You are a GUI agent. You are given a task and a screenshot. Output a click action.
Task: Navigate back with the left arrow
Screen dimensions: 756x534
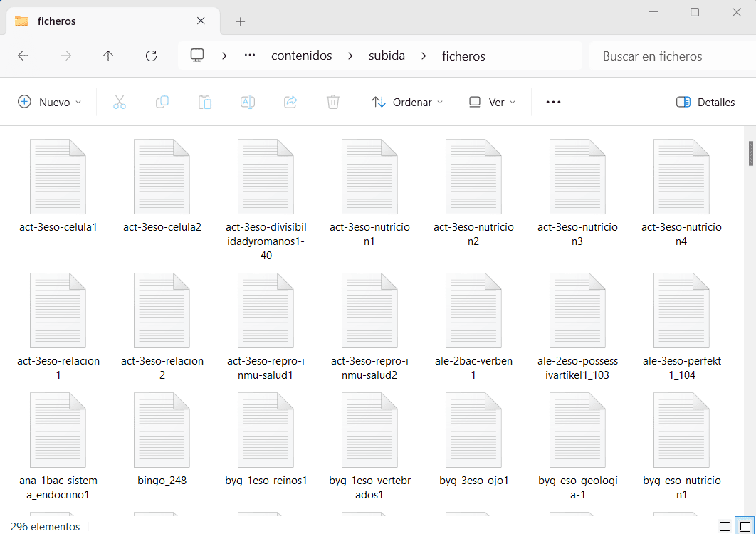tap(23, 56)
